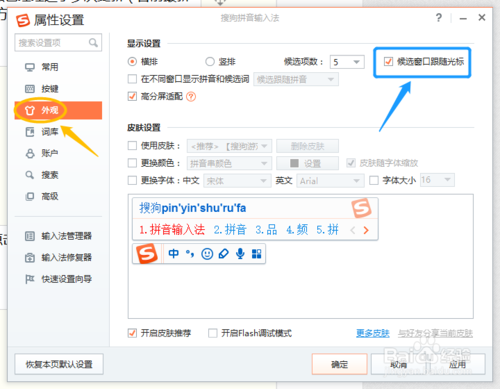Open 更多皮肤 more skins link
This screenshot has height=389, width=500.
[373, 333]
